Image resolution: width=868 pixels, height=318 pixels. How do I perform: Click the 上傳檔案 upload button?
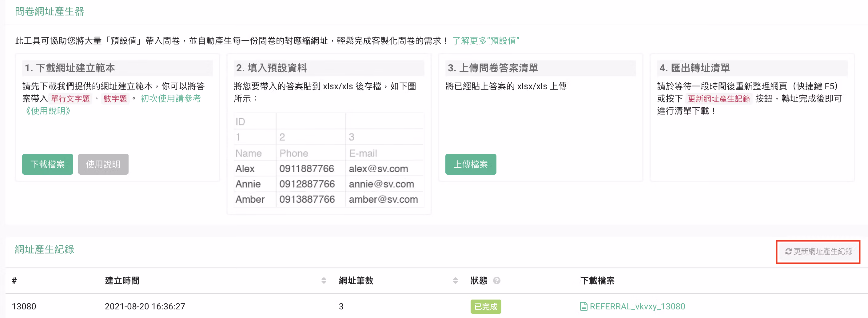[x=471, y=165]
